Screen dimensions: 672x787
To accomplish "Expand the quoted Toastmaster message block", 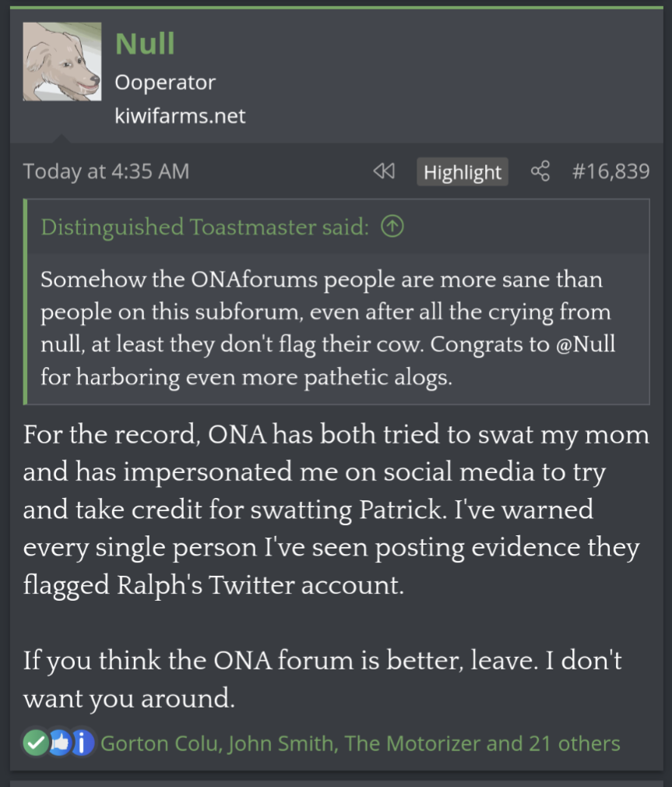I will [338, 328].
